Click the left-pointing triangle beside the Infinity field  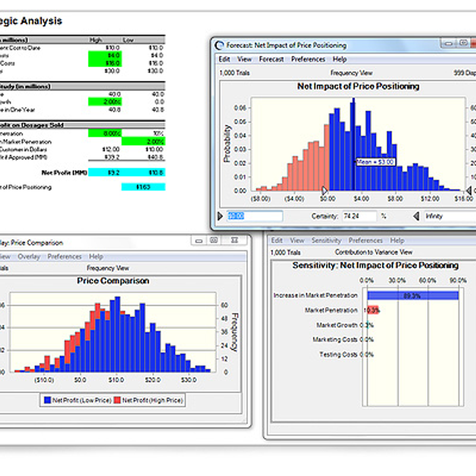(416, 216)
